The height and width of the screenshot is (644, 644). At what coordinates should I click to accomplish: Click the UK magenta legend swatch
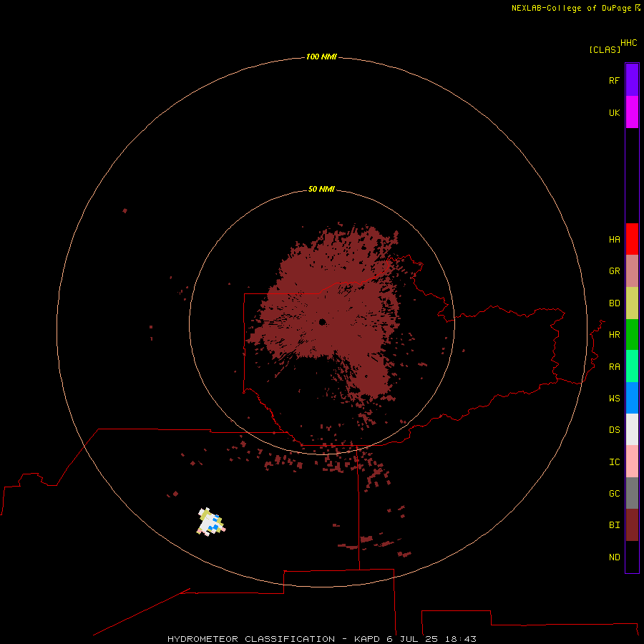pyautogui.click(x=632, y=112)
